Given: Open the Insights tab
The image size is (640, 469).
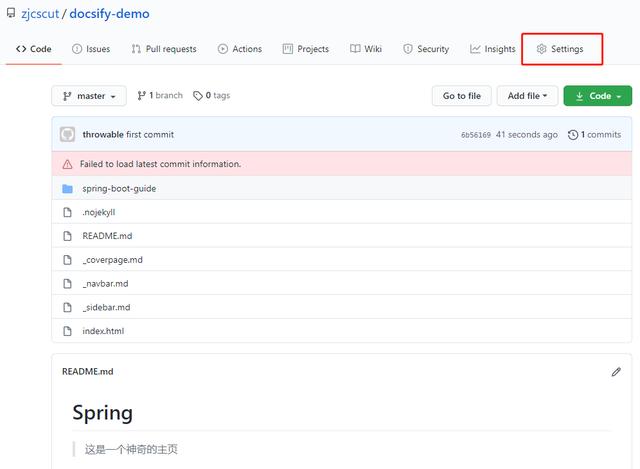Looking at the screenshot, I should click(492, 49).
